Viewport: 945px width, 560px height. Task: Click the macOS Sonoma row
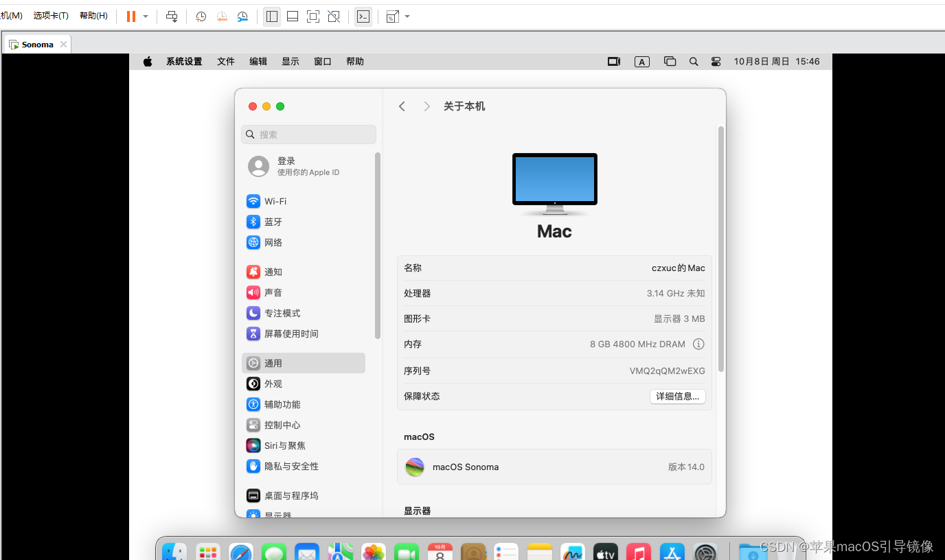click(x=554, y=467)
